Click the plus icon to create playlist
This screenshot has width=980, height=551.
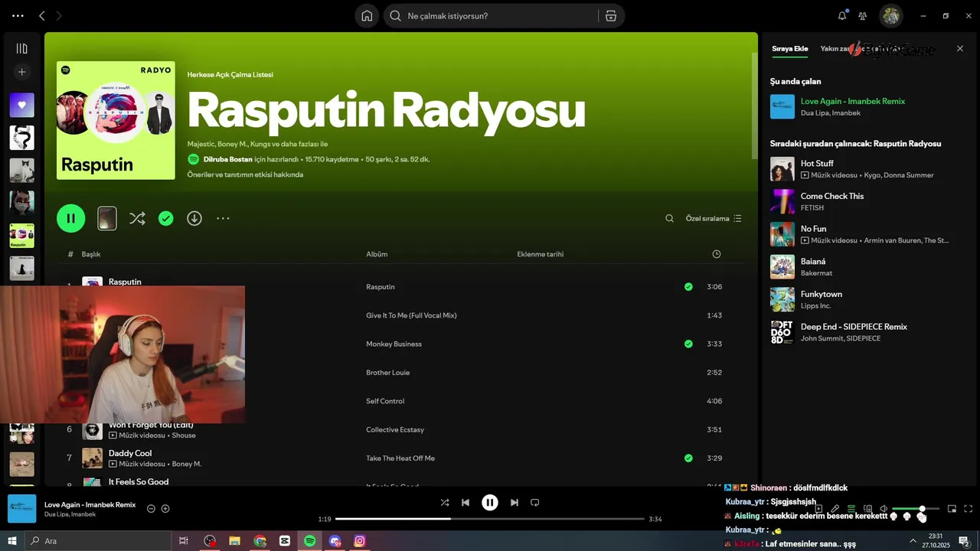point(21,72)
